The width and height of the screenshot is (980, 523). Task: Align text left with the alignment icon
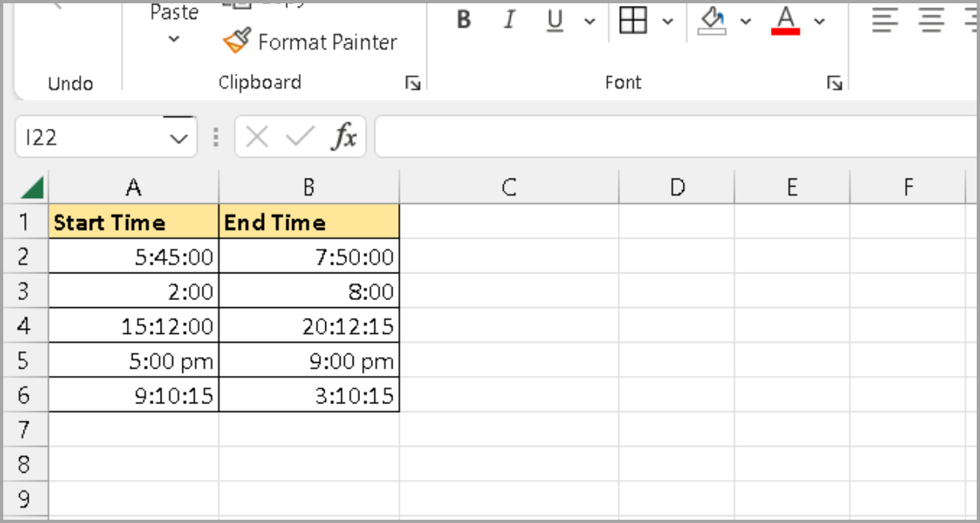885,20
